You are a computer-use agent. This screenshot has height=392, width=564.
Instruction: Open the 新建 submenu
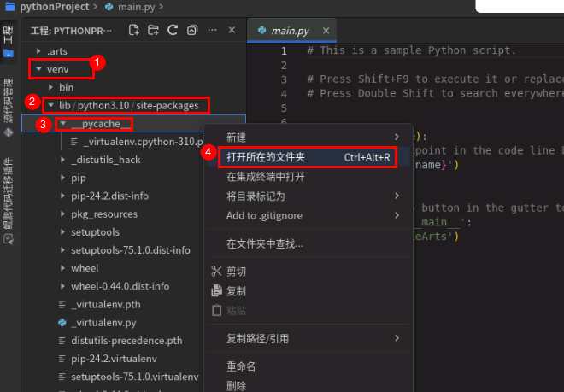coord(308,137)
